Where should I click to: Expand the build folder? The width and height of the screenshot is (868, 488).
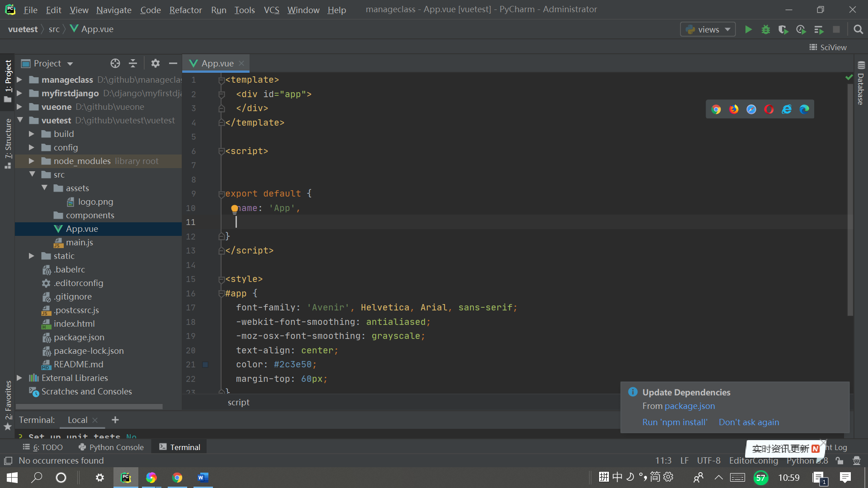[32, 134]
